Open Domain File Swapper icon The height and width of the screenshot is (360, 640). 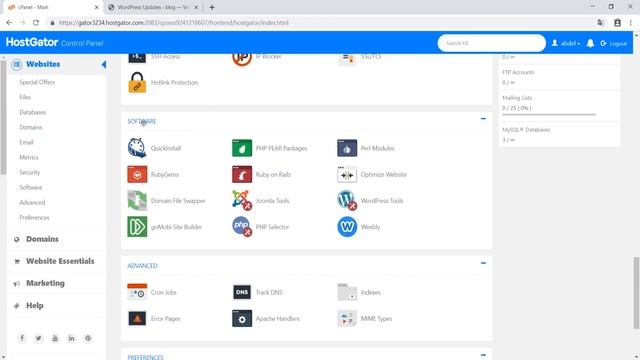[x=137, y=200]
